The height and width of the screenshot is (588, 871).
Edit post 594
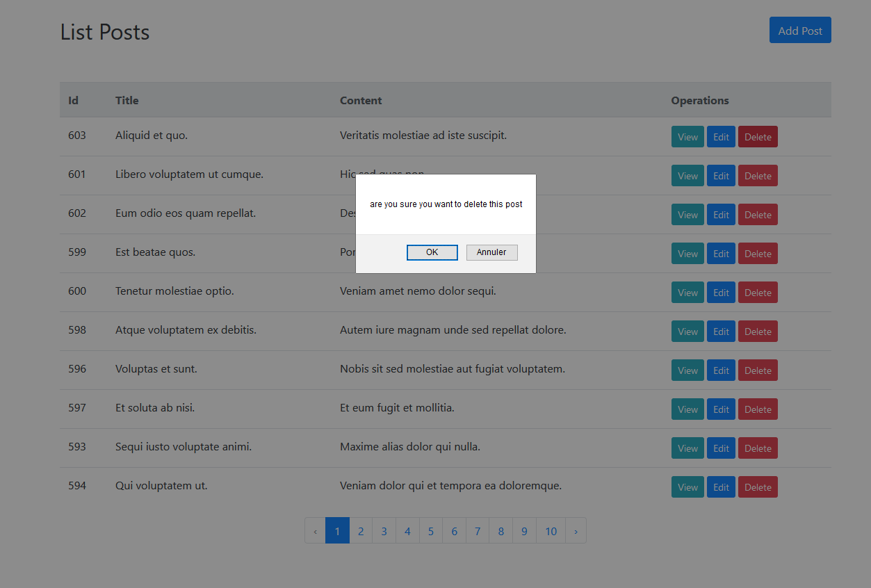(x=721, y=487)
